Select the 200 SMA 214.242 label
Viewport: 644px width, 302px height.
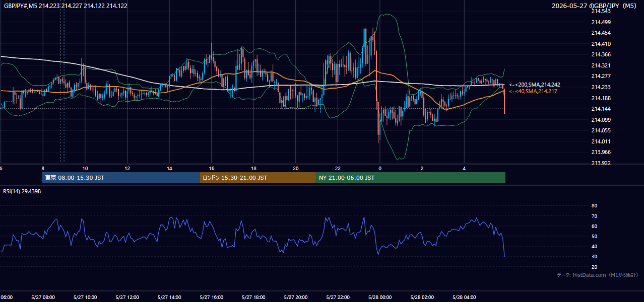click(x=535, y=85)
